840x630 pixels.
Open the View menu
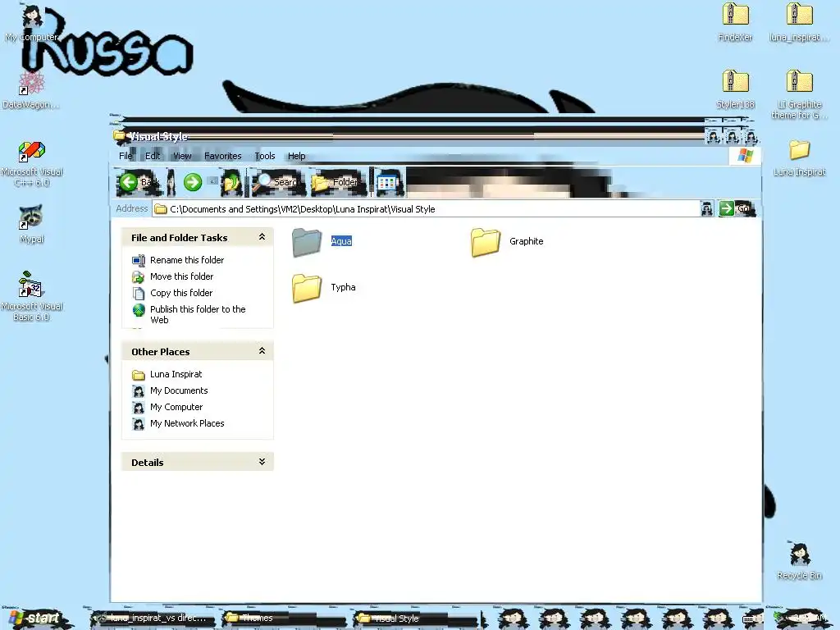(x=182, y=156)
